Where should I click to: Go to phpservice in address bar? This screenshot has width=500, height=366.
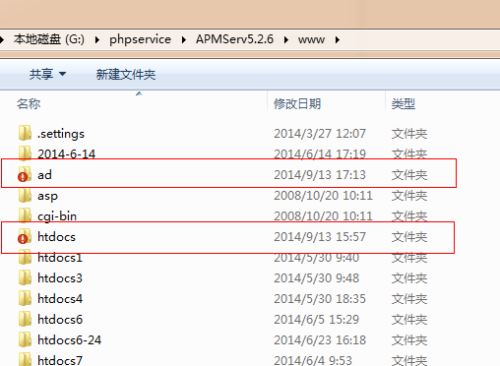[x=140, y=39]
